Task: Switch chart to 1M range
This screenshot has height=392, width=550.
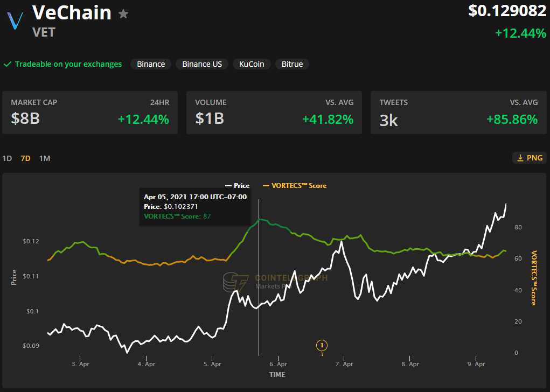Action: click(45, 158)
